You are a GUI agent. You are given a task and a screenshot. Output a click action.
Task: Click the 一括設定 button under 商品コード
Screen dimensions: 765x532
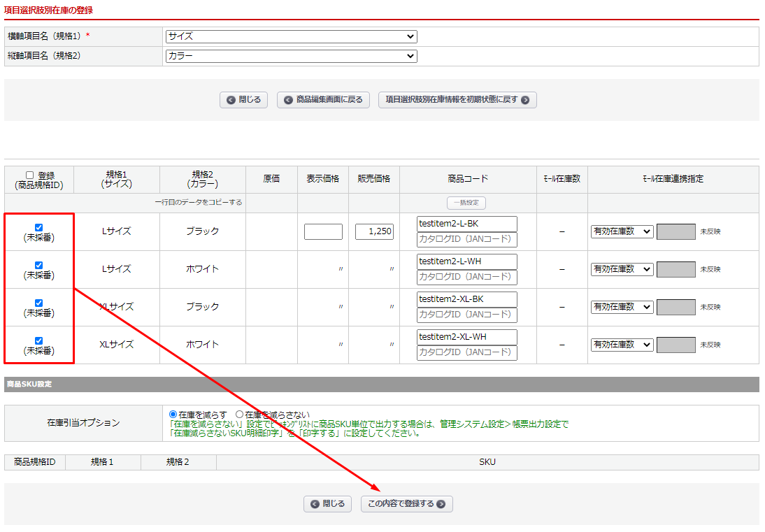pyautogui.click(x=466, y=203)
